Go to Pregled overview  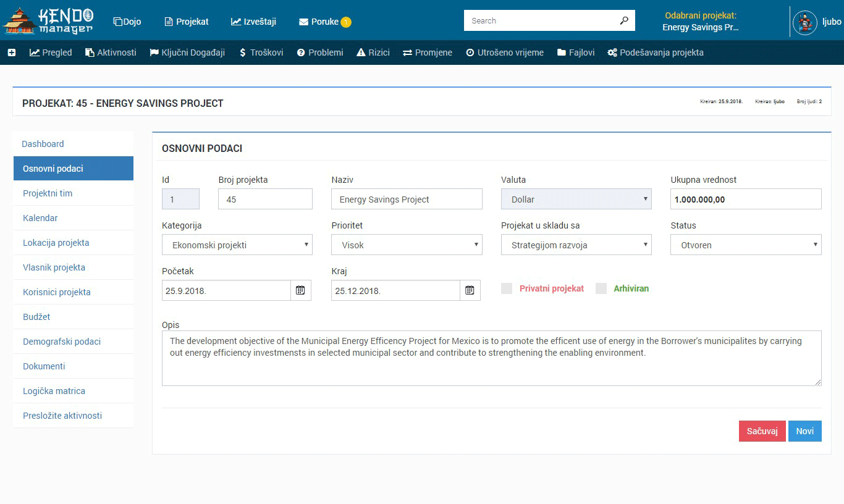(51, 52)
